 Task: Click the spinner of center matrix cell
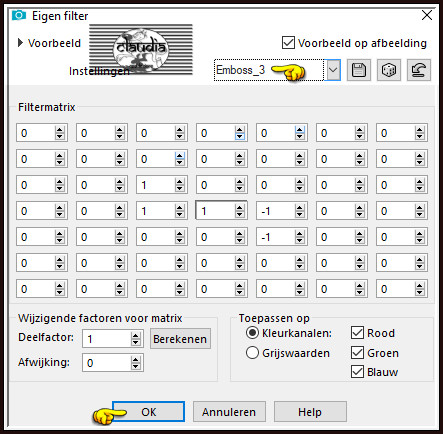(x=240, y=211)
